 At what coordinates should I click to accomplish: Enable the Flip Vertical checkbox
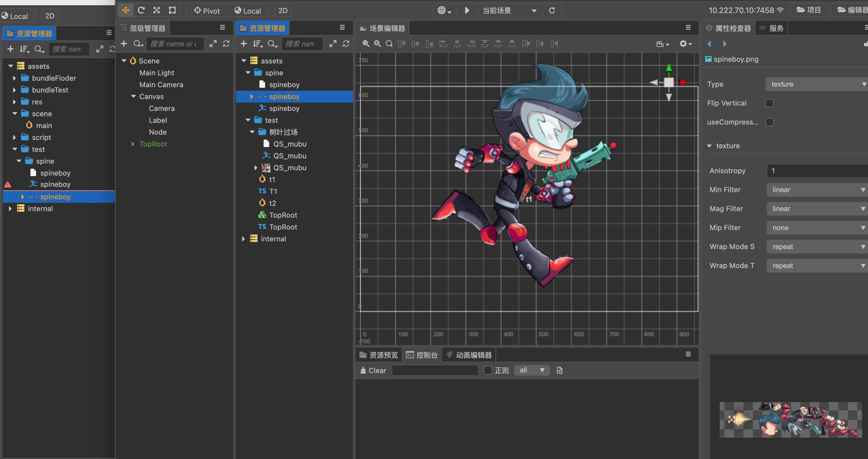(769, 103)
